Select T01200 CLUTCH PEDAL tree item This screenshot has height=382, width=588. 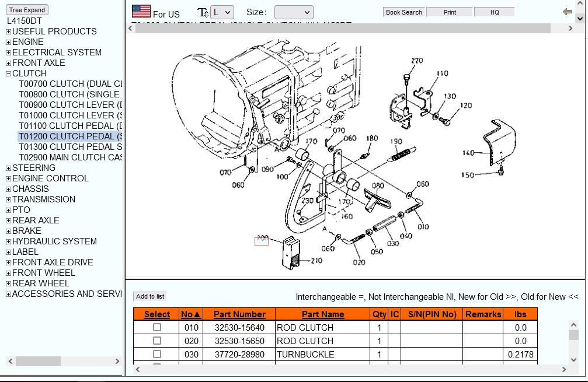click(71, 136)
